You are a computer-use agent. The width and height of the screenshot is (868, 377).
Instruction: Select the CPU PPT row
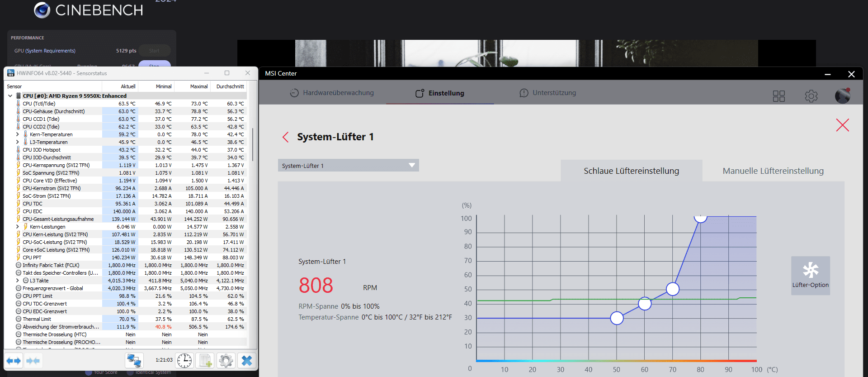[126, 258]
